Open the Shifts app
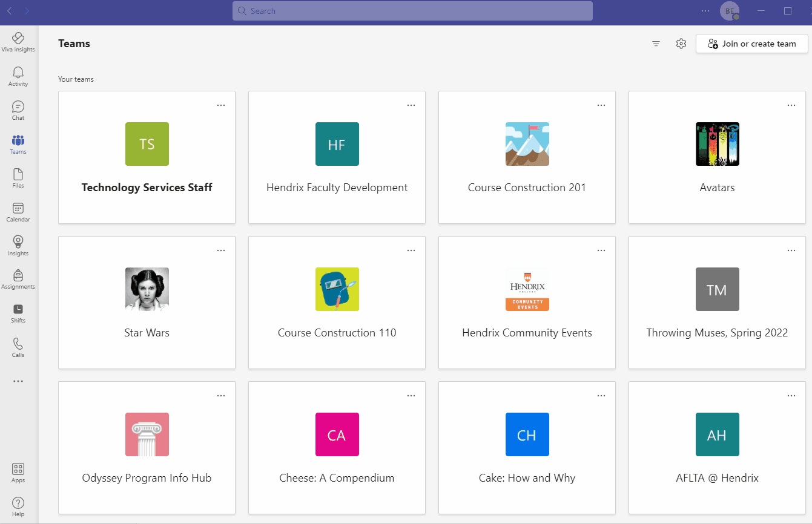Viewport: 812px width, 524px height. click(18, 313)
